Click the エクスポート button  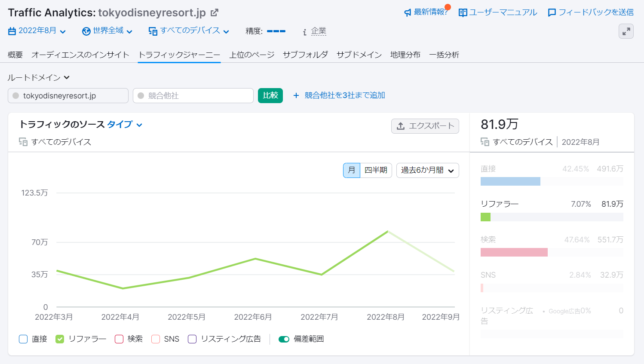(425, 126)
